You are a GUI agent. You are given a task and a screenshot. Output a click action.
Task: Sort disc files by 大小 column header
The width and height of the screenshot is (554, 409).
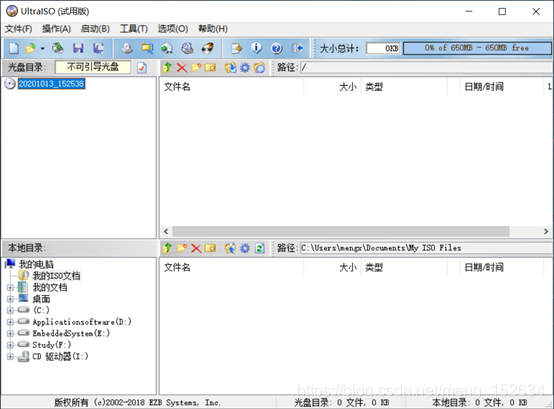tap(332, 87)
